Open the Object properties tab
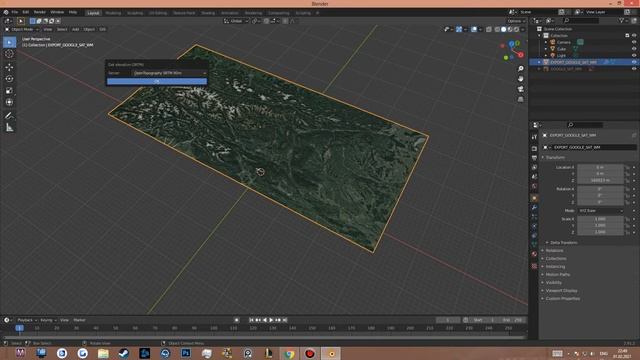640x360 pixels. [534, 198]
